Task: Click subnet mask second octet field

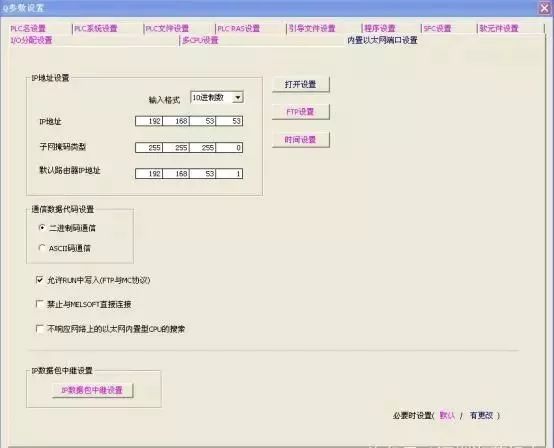Action: tap(176, 148)
